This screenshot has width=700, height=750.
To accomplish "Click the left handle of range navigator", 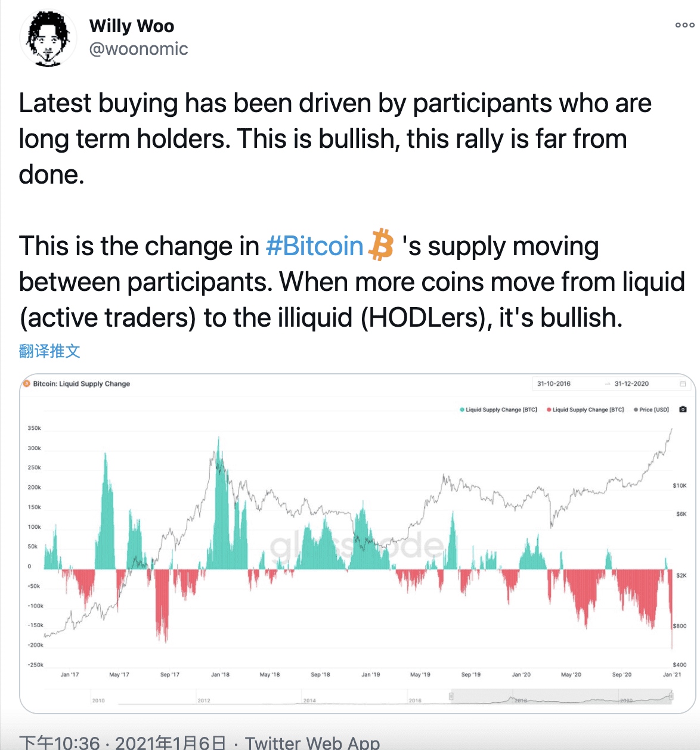I will (451, 696).
